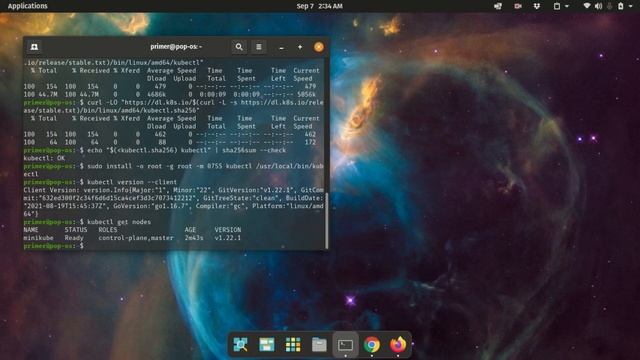Click 'v1.22.1' under the VERSION column
This screenshot has width=640, height=360.
tap(228, 238)
